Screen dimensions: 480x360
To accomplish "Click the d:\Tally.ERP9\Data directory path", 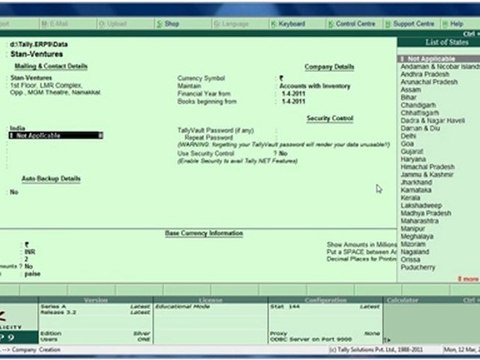I will (x=39, y=44).
